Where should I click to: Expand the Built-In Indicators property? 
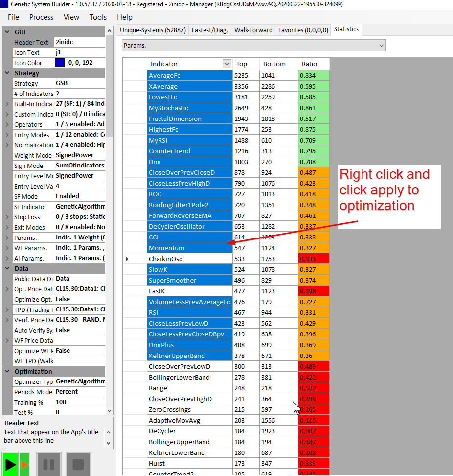7,104
